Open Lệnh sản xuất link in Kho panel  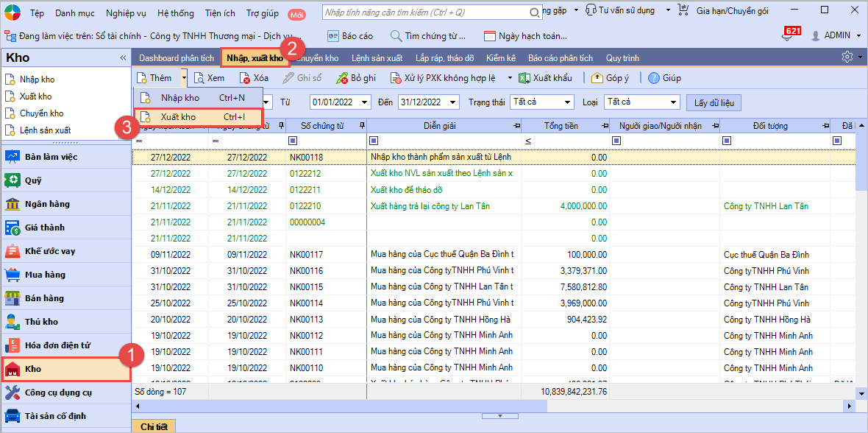coord(45,130)
